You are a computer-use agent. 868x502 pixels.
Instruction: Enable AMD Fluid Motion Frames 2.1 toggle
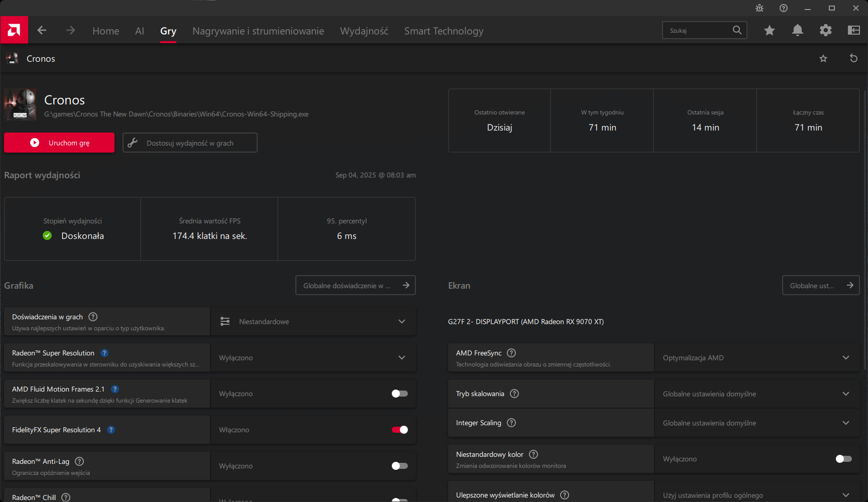click(399, 394)
